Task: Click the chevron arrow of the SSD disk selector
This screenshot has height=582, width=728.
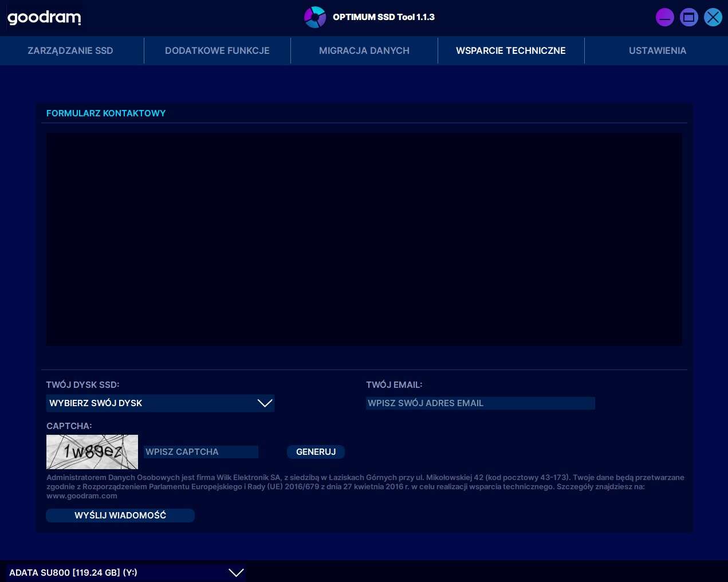Action: 265,403
